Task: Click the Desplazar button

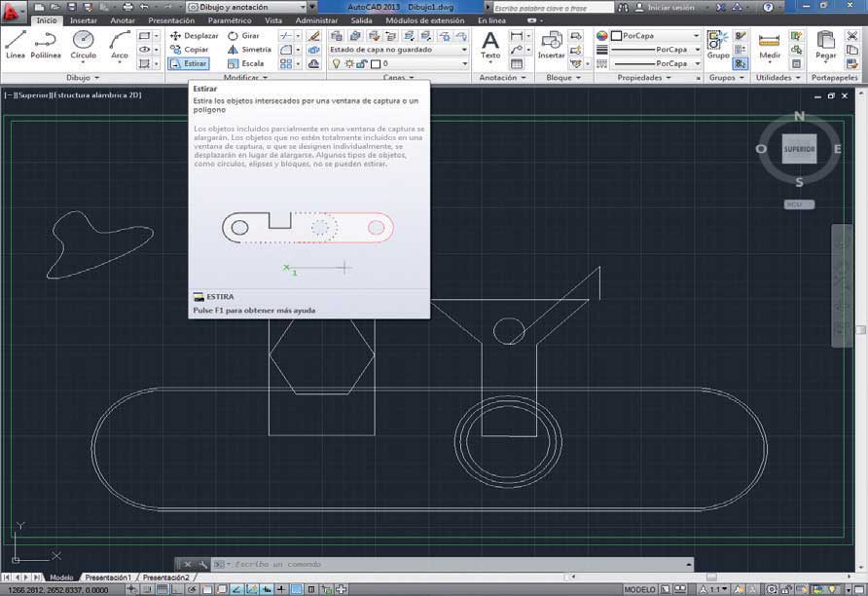Action: 195,35
